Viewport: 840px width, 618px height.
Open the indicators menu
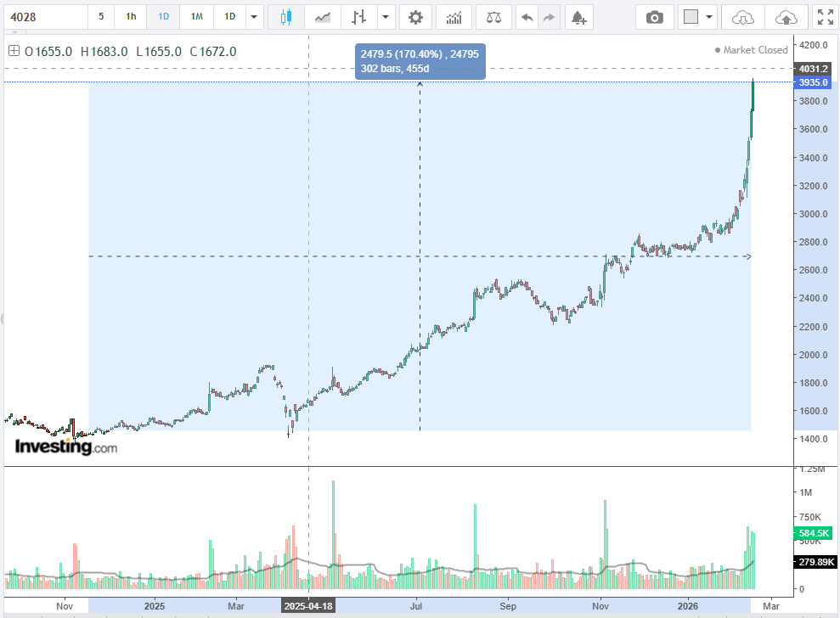454,17
